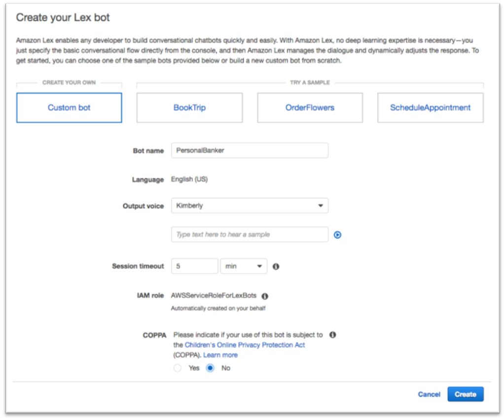Screen dimensions: 504x420
Task: Select Yes for COPPA
Action: [x=178, y=368]
